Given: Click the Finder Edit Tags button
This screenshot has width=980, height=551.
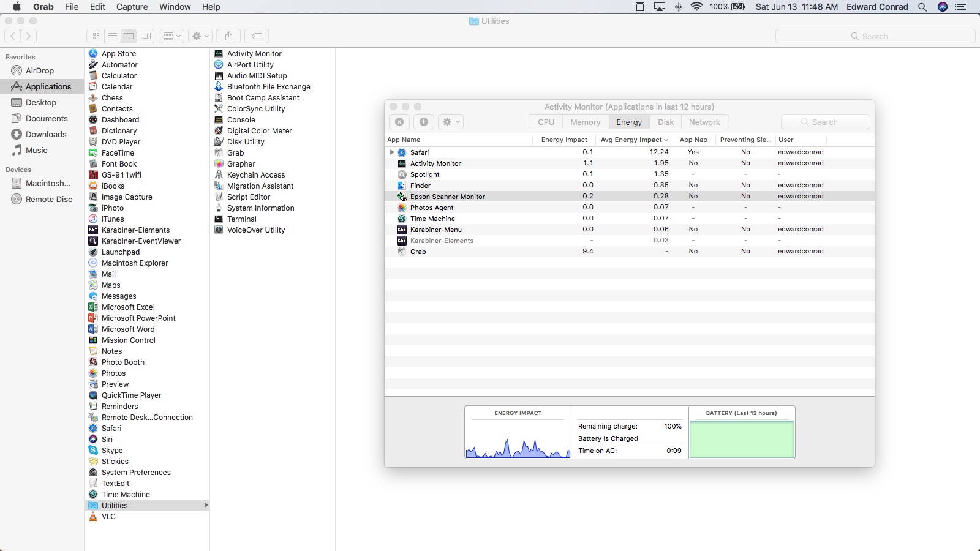Looking at the screenshot, I should [x=257, y=36].
